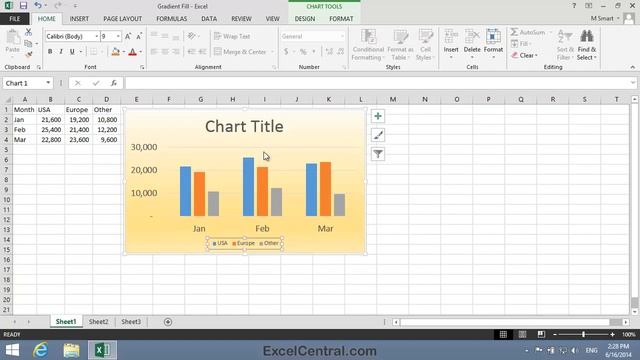Open Internet Explorer from taskbar
The width and height of the screenshot is (640, 360).
point(40,350)
